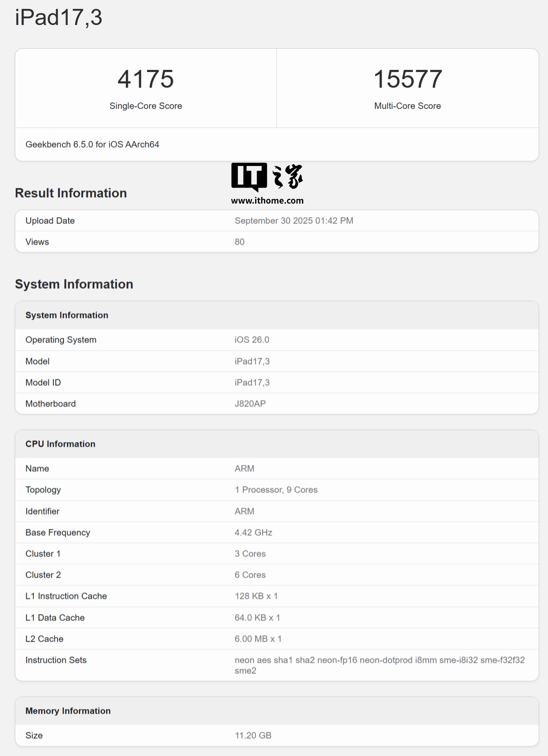Viewport: 548px width, 756px height.
Task: Click the Views count value 80
Action: [x=239, y=242]
